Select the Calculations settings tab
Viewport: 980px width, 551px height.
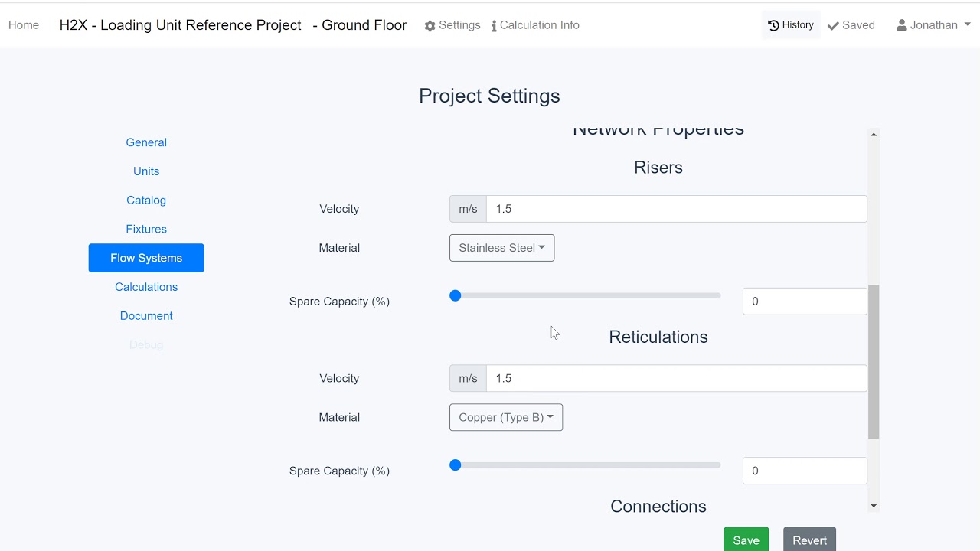click(x=146, y=287)
